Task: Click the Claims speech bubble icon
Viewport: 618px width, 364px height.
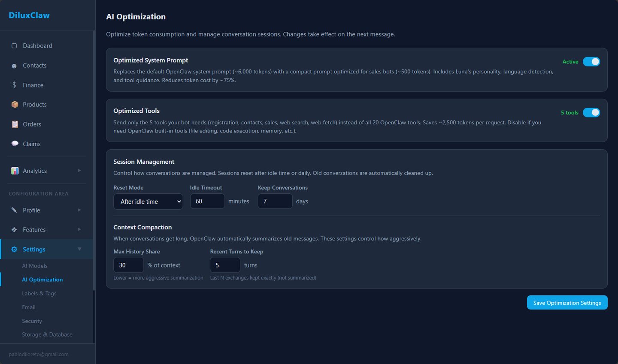Action: coord(15,144)
